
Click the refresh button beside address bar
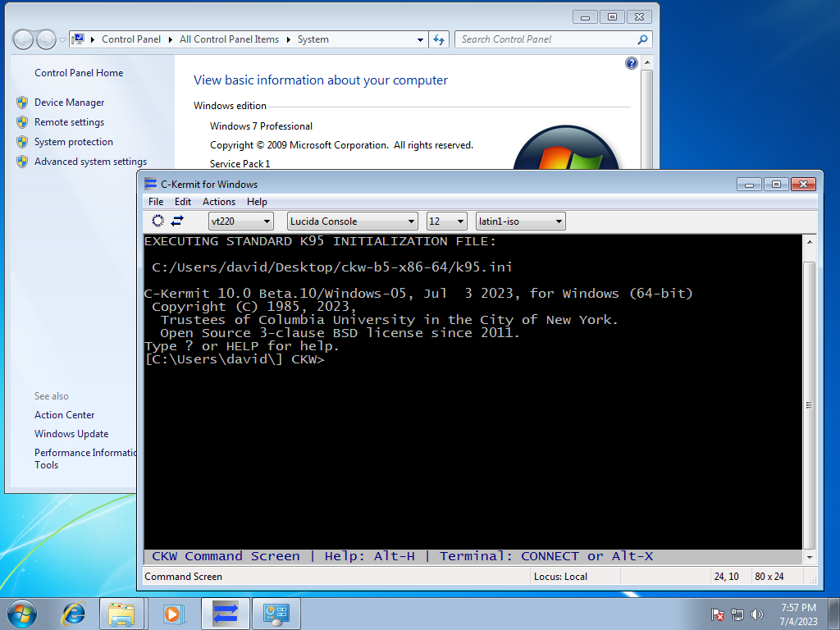pyautogui.click(x=439, y=39)
